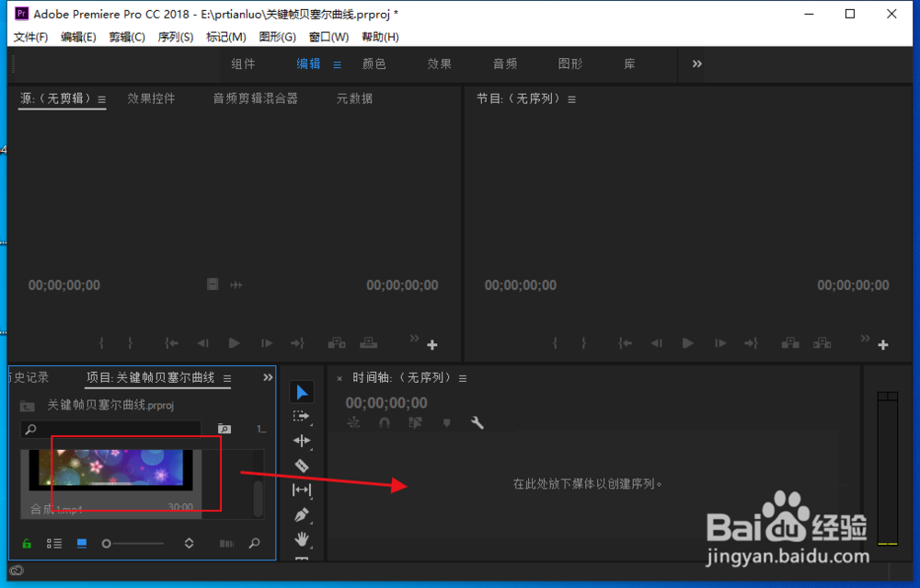Select the Track Select Forward tool

(301, 417)
